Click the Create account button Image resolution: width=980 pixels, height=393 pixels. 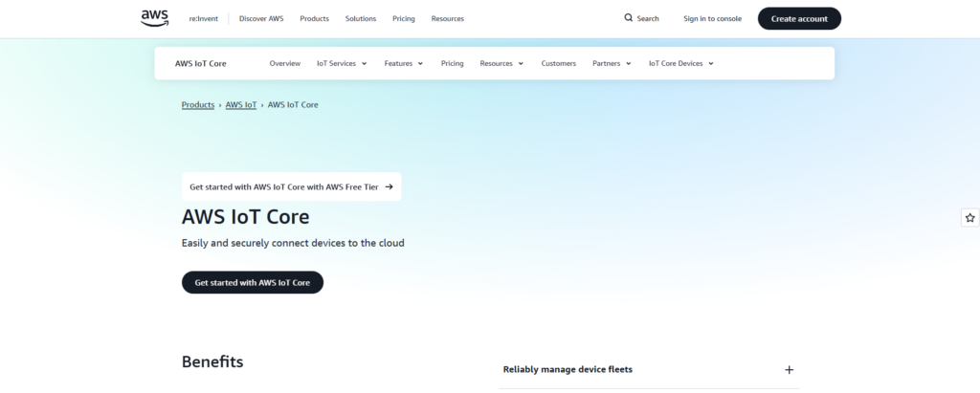click(x=799, y=19)
